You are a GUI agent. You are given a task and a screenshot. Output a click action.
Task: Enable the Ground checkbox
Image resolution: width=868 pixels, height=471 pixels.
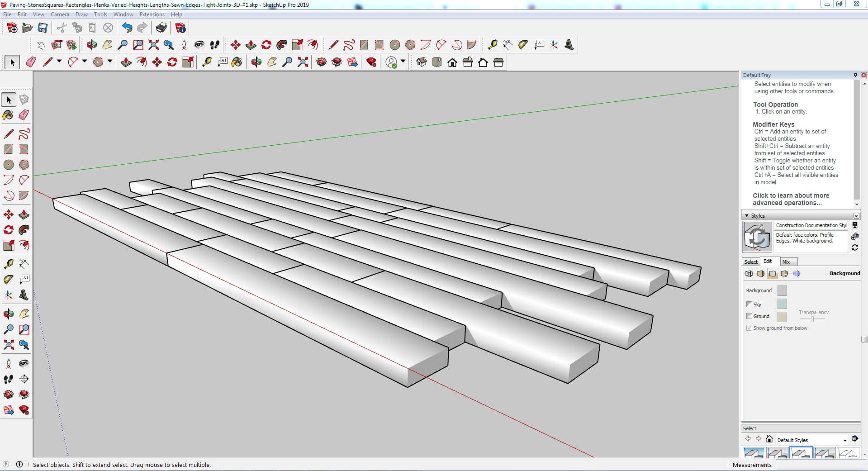click(x=749, y=316)
